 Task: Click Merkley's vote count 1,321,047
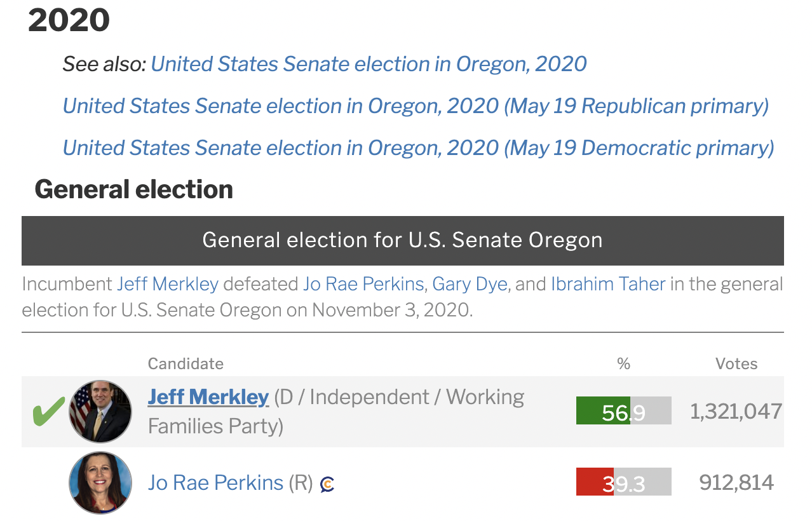click(736, 411)
